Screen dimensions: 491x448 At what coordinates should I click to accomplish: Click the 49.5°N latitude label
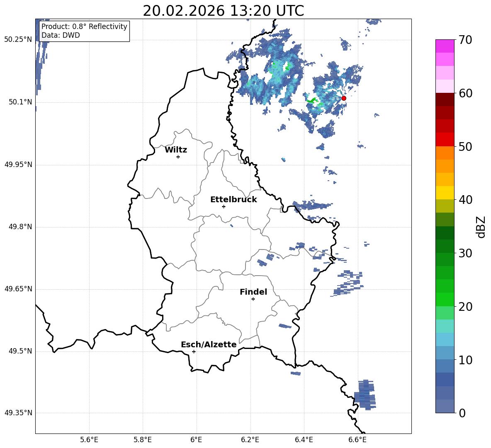pos(20,351)
